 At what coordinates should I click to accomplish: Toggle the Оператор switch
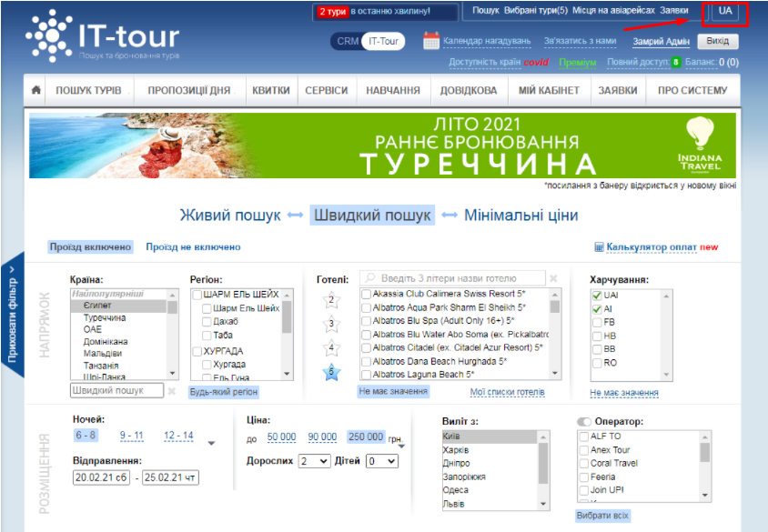[x=584, y=422]
